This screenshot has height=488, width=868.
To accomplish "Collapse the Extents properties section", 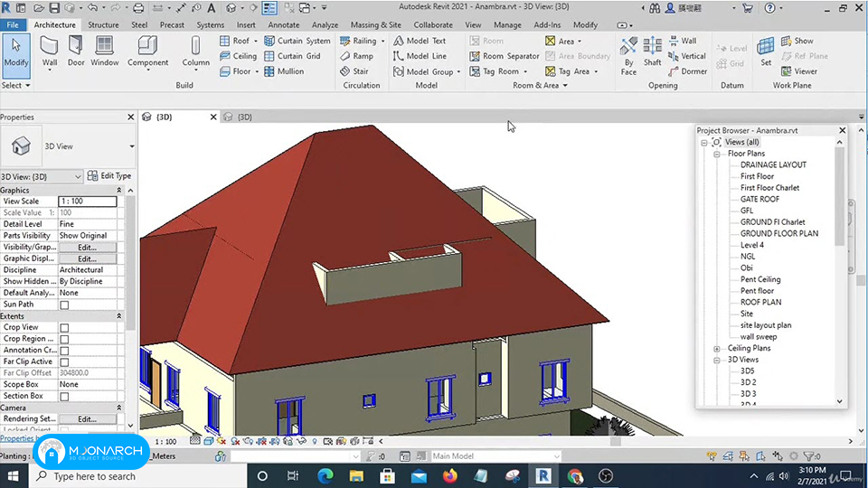I will [x=119, y=316].
